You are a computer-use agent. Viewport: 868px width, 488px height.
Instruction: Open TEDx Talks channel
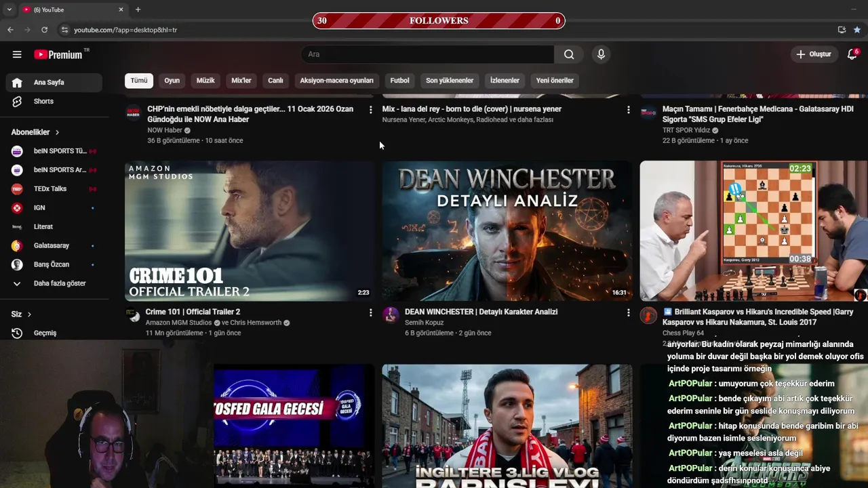click(x=54, y=188)
